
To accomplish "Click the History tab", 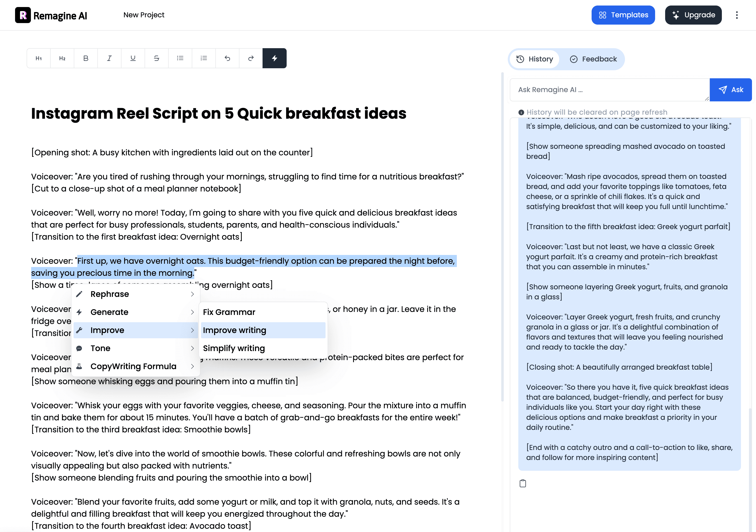I will (x=535, y=59).
